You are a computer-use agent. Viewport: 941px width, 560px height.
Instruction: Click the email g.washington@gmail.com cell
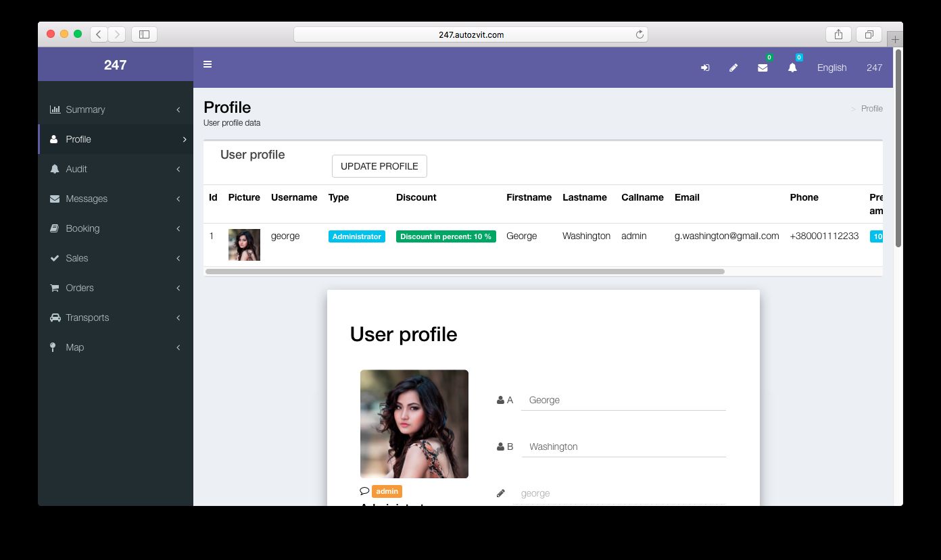click(727, 236)
